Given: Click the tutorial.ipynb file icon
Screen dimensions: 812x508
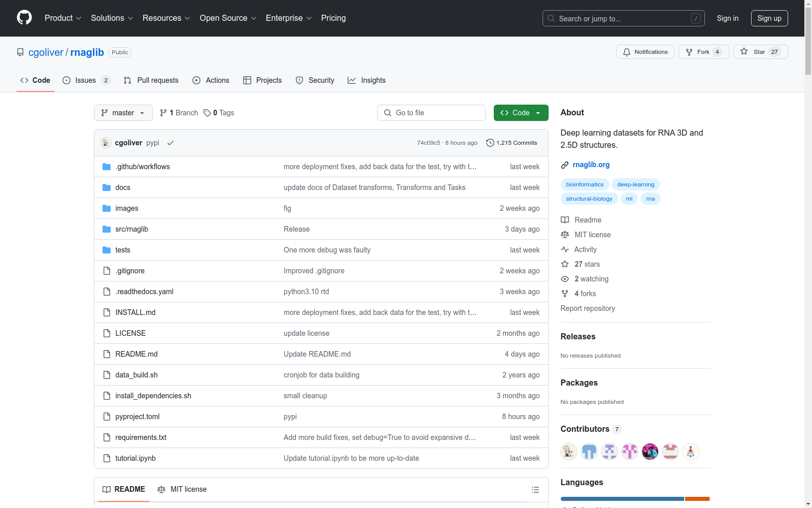Looking at the screenshot, I should pos(107,458).
